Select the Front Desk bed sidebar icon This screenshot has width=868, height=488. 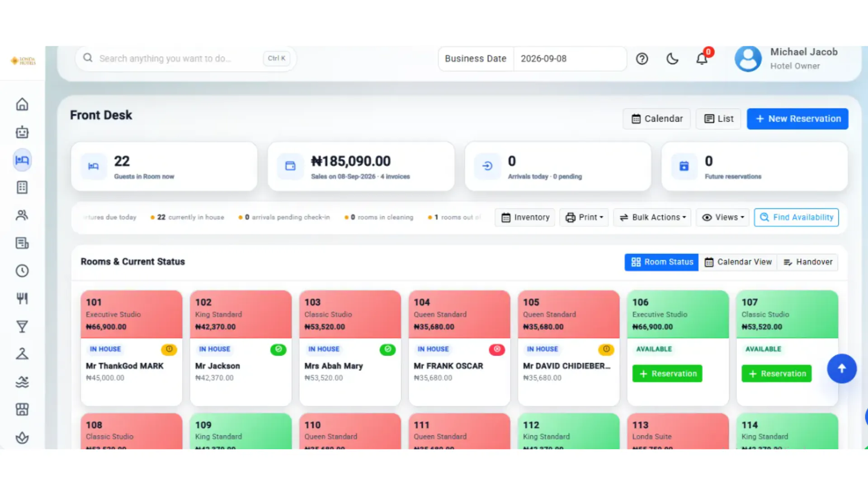coord(22,160)
